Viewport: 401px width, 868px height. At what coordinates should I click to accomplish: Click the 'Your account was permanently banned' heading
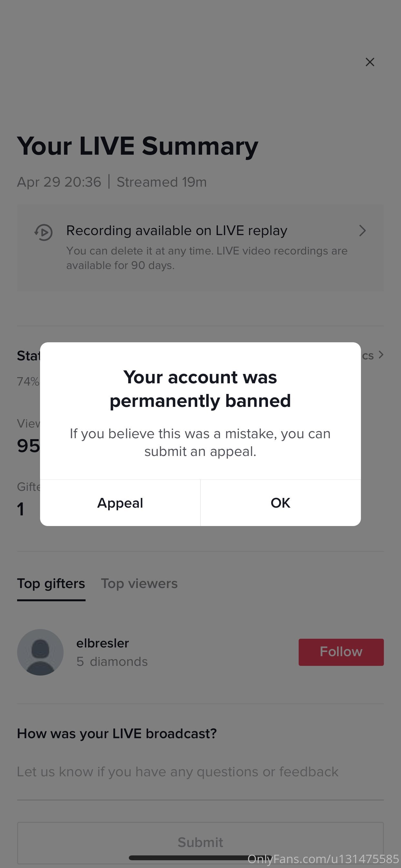tap(200, 389)
